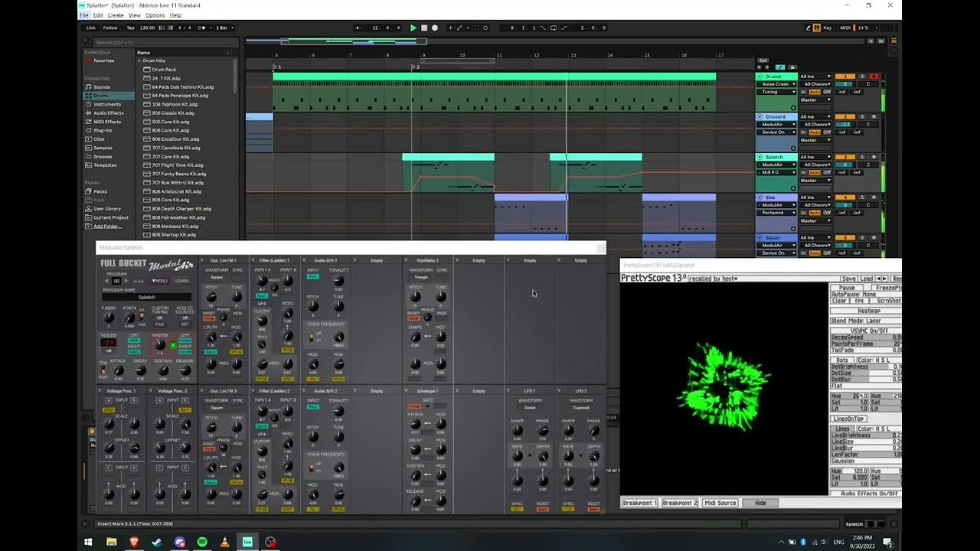This screenshot has width=980, height=551.
Task: Open the Options menu
Action: 155,15
